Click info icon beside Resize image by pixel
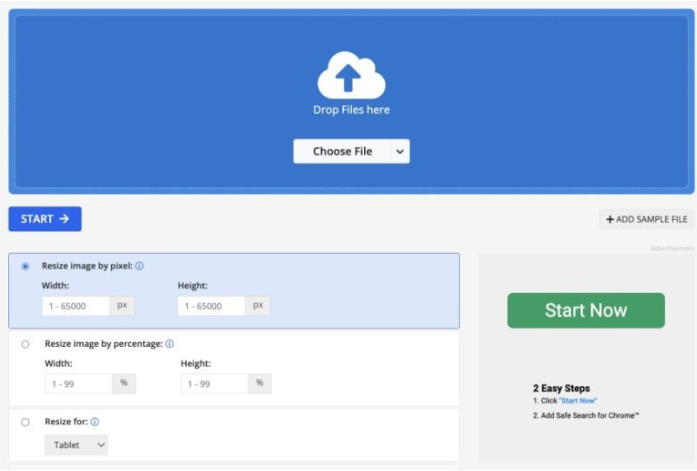The height and width of the screenshot is (471, 697). 139,266
